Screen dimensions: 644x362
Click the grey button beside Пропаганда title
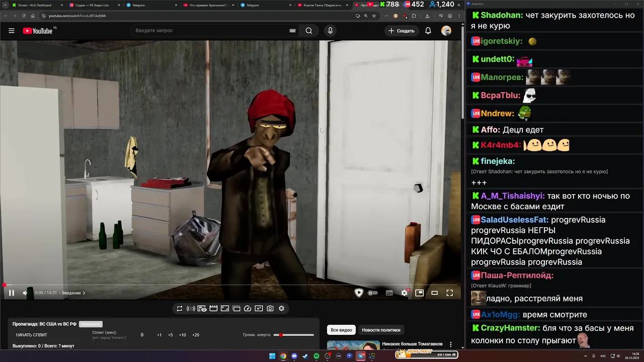pyautogui.click(x=91, y=324)
